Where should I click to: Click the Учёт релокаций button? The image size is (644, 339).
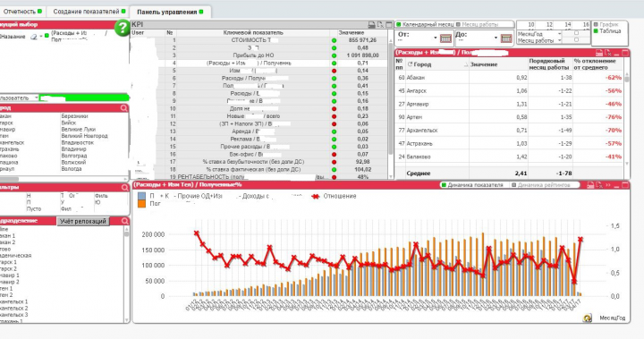[83, 221]
